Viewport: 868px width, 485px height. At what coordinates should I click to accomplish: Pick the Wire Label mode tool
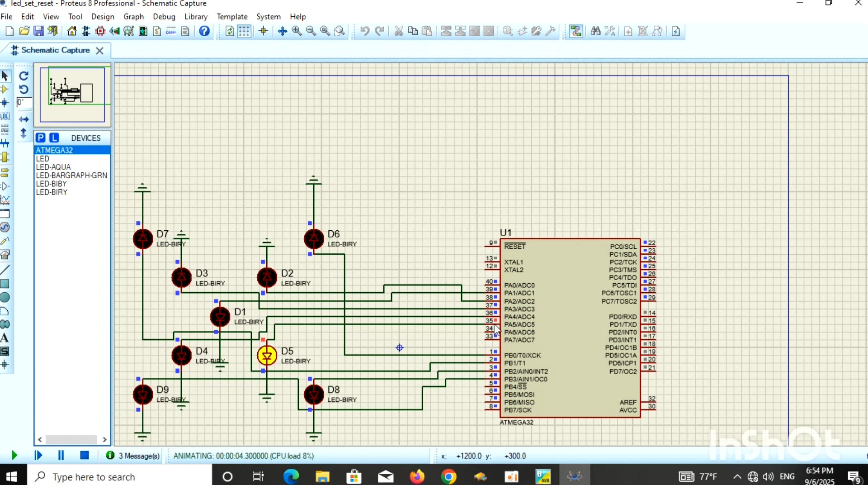click(5, 116)
